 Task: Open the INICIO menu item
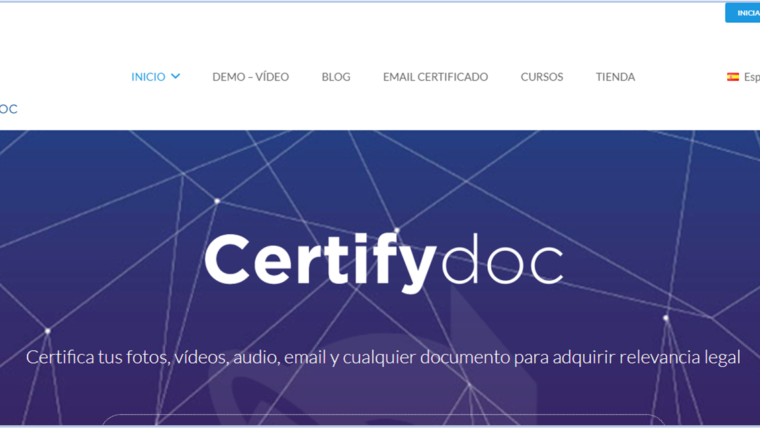148,77
